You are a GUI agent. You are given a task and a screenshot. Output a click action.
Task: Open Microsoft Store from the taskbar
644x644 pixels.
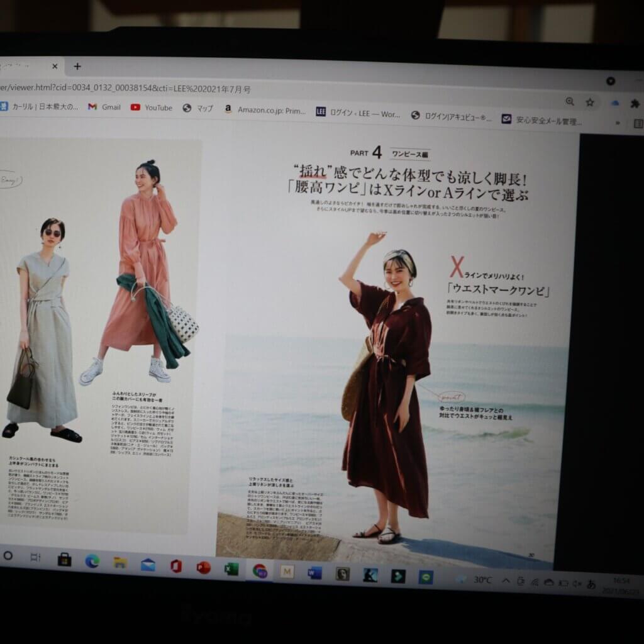pyautogui.click(x=64, y=559)
